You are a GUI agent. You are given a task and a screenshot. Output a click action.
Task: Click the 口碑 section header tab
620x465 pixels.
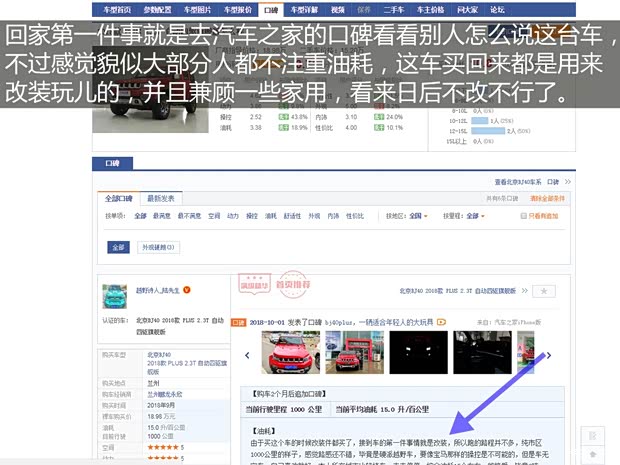coord(113,163)
